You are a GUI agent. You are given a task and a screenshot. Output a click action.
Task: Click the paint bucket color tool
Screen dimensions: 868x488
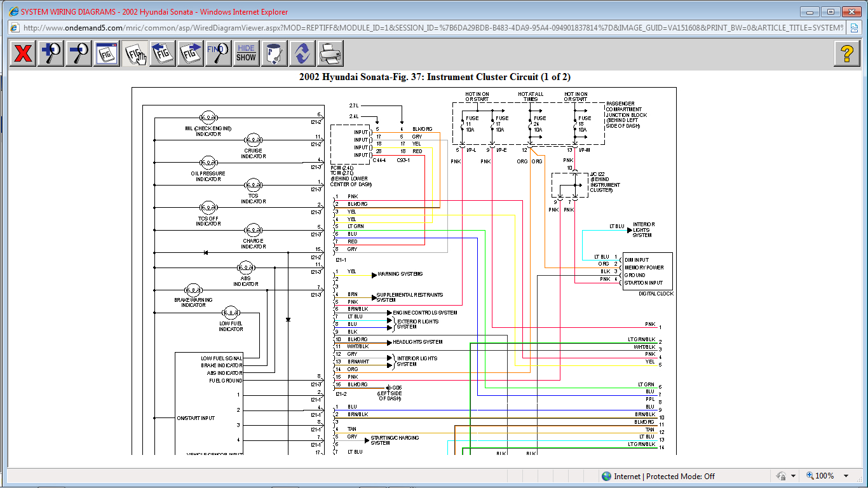point(274,53)
